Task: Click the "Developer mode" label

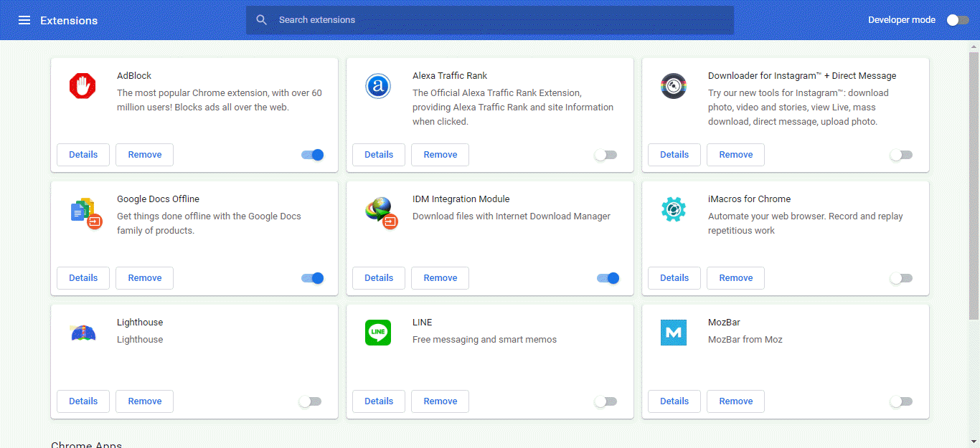Action: [x=902, y=20]
